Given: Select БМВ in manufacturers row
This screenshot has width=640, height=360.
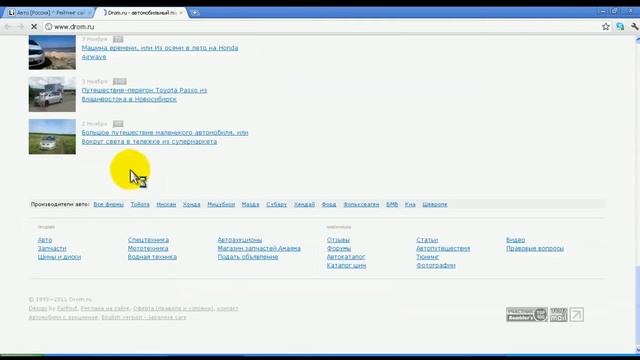Looking at the screenshot, I should click(x=392, y=204).
